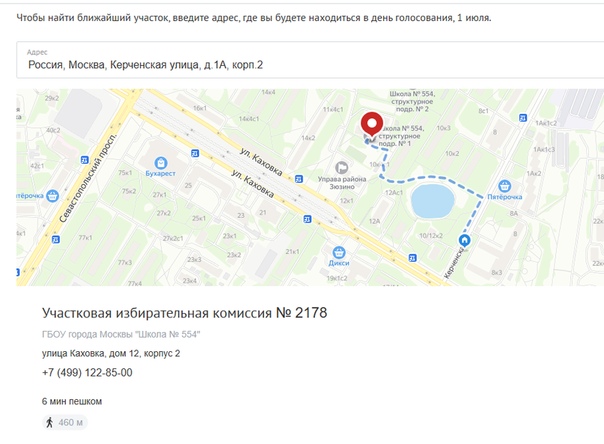Viewport: 604px width, 444px height.
Task: Click the pedestrian icon next to 460 м
Action: coord(49,422)
